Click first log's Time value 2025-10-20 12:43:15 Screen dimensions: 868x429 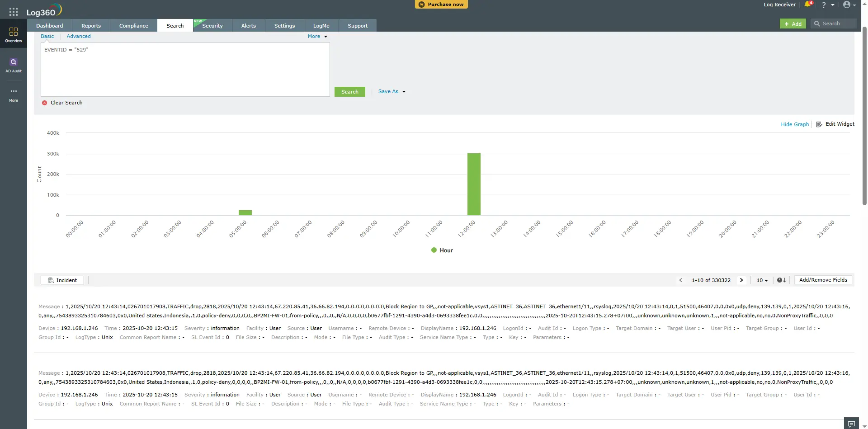coord(150,328)
